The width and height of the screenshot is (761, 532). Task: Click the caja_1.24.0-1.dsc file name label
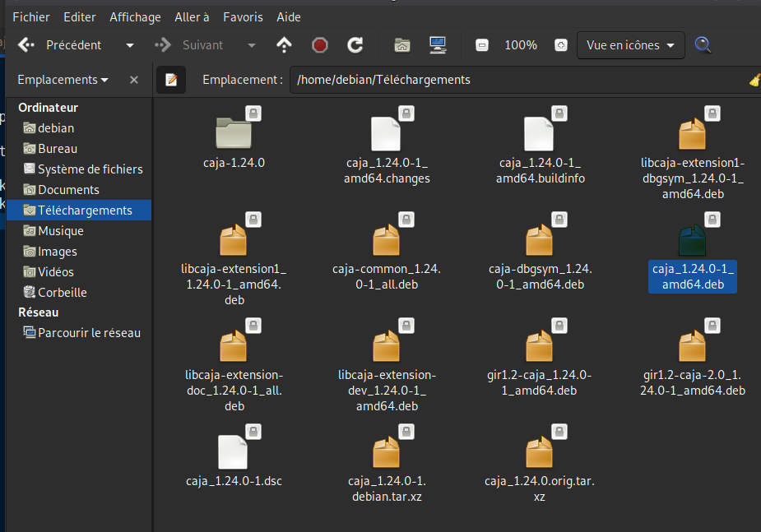tap(234, 481)
